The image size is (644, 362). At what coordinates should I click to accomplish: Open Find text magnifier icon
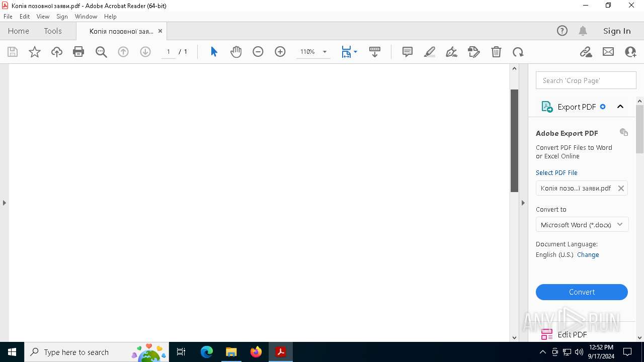click(x=101, y=52)
